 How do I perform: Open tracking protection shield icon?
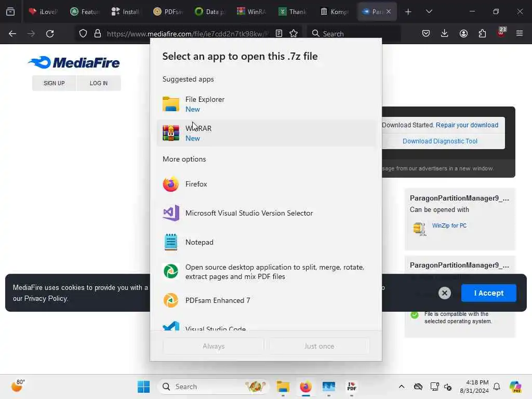pos(83,34)
